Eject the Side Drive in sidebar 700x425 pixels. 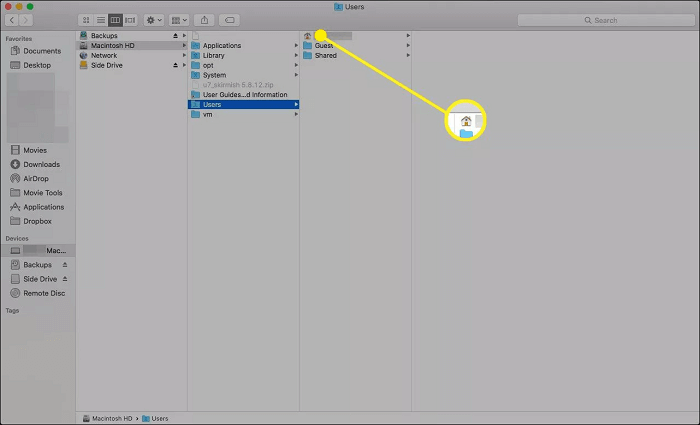pos(65,279)
